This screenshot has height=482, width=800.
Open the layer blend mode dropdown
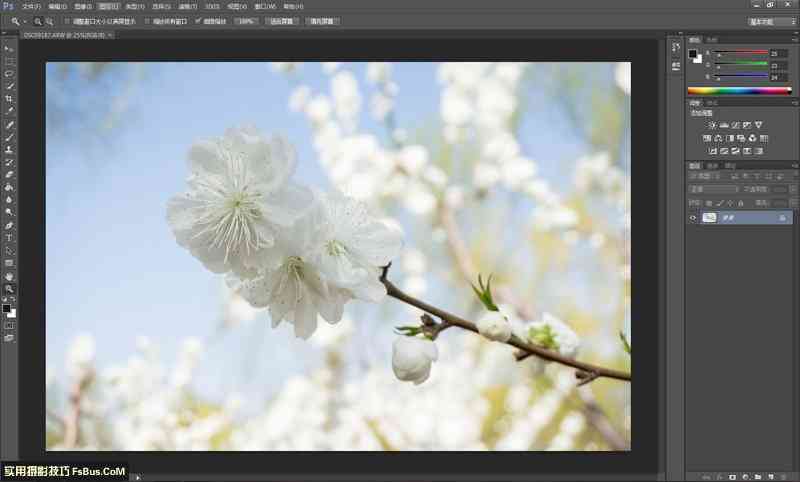pos(712,189)
